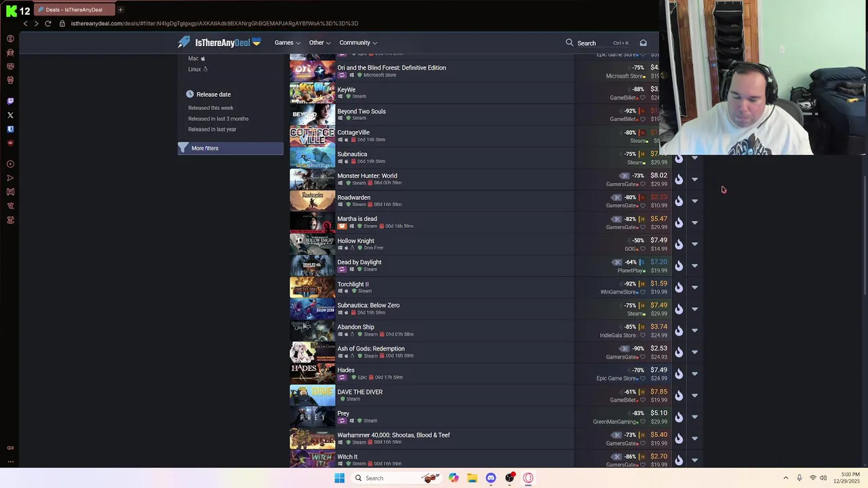Expand the dropdown arrow for Hollow Knight

click(694, 245)
